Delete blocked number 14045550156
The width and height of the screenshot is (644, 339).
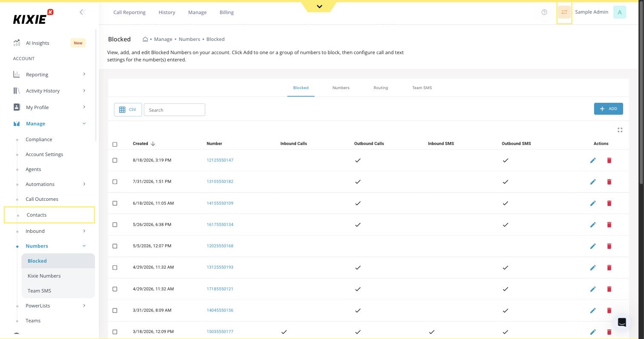coord(609,310)
